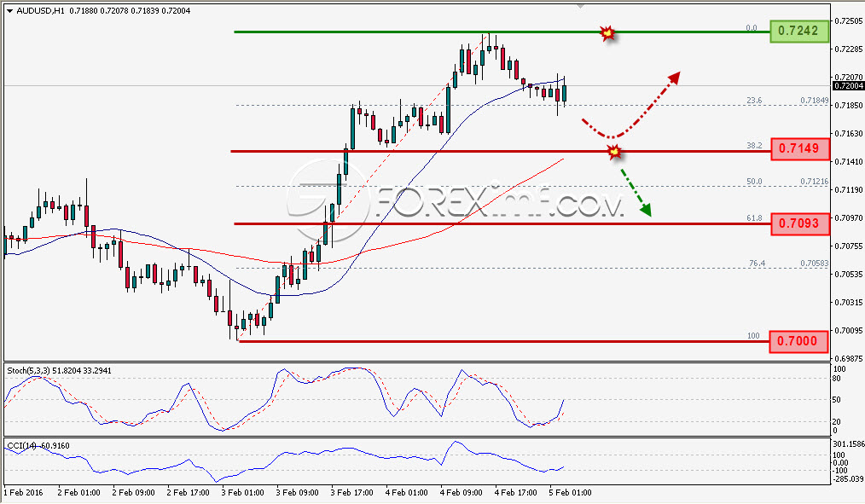The image size is (865, 504).
Task: Click the current price tag 0.72004
Action: pos(848,86)
